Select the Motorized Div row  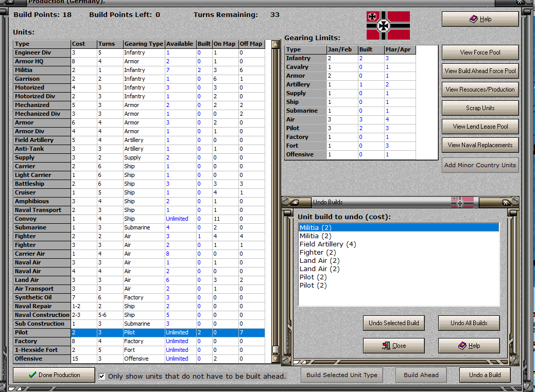(139, 97)
